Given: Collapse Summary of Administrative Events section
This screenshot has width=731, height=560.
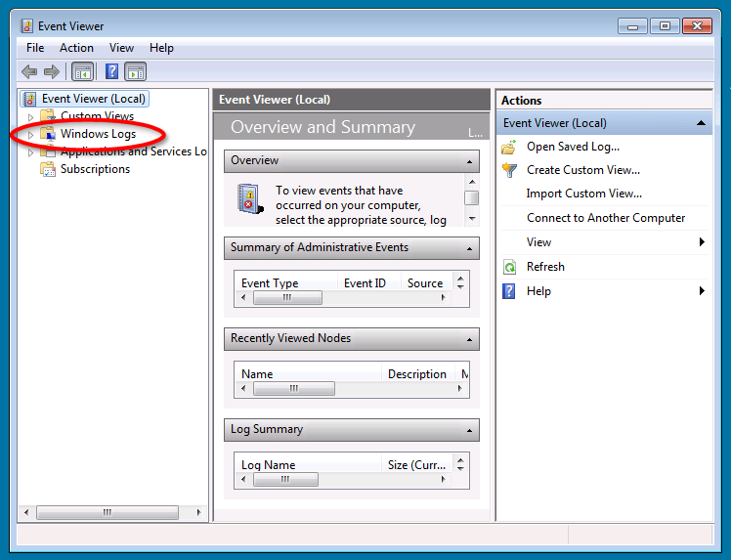Looking at the screenshot, I should [x=469, y=249].
